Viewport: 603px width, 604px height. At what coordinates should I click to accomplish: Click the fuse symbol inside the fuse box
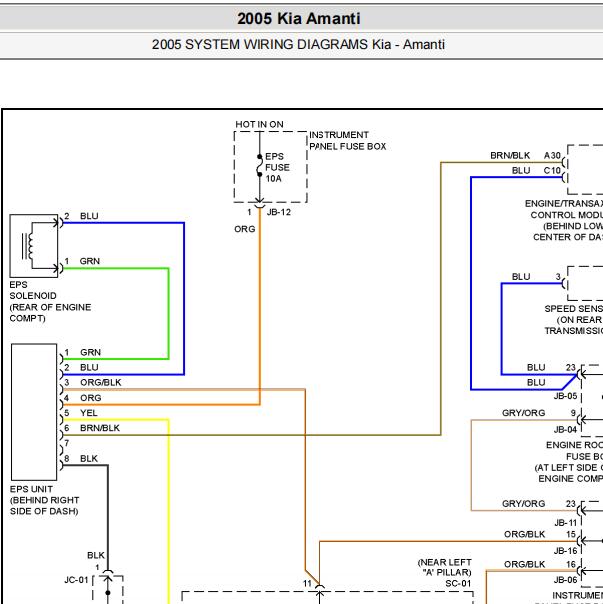(x=260, y=166)
